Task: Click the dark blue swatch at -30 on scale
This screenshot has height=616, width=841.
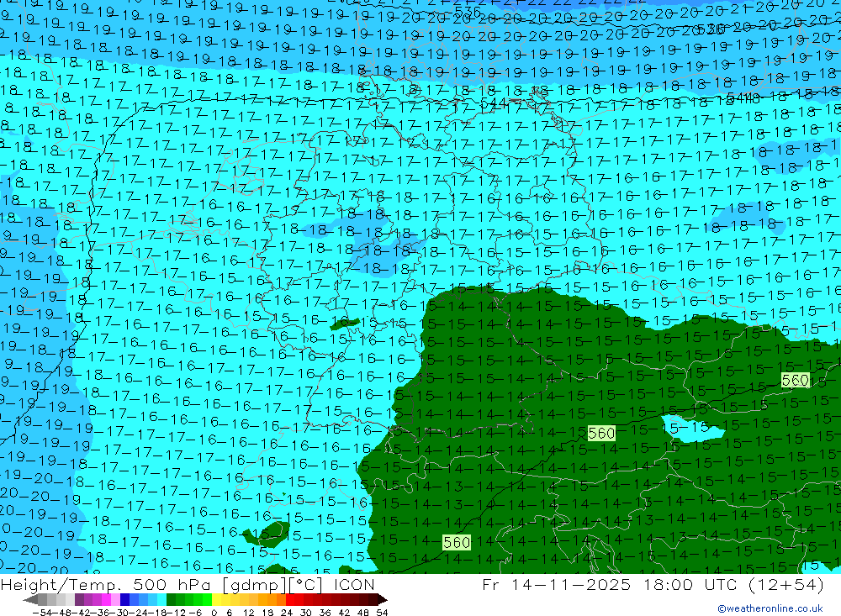Action: [124, 599]
